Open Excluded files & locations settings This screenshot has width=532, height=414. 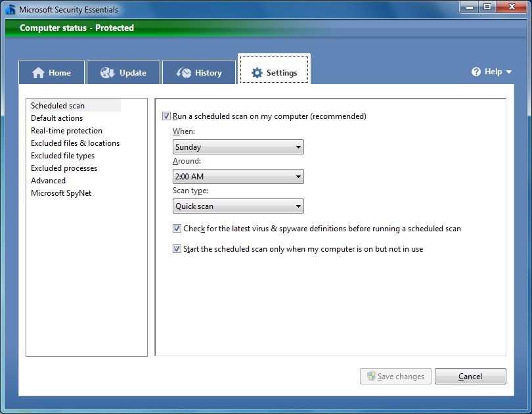[x=75, y=143]
